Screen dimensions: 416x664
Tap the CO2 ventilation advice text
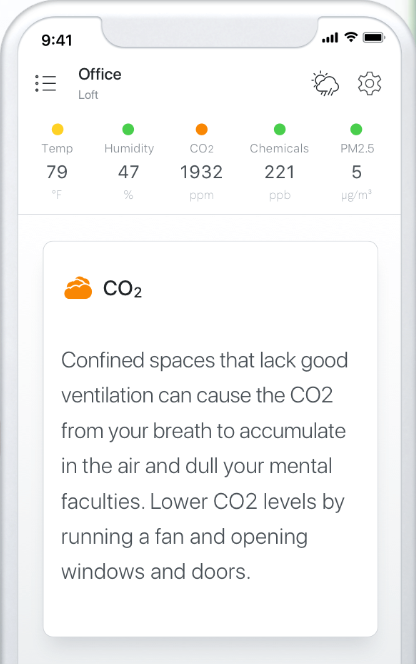pyautogui.click(x=204, y=466)
